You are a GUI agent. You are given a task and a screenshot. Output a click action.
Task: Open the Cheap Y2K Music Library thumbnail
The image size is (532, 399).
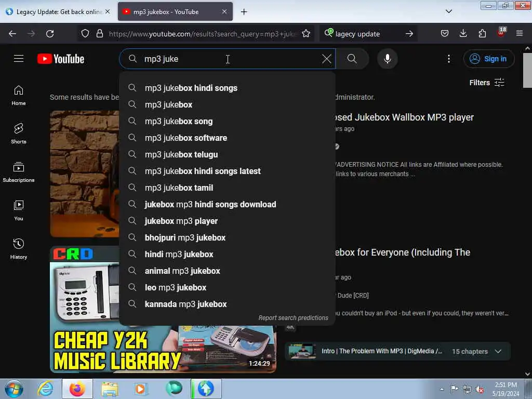(x=163, y=350)
